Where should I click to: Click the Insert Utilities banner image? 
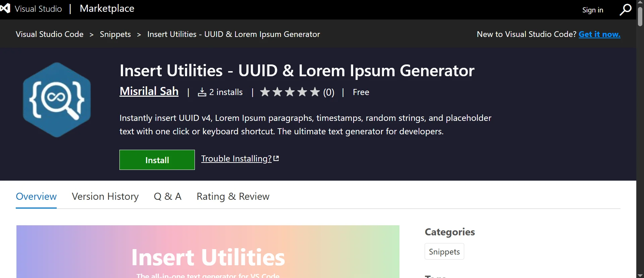[208, 251]
